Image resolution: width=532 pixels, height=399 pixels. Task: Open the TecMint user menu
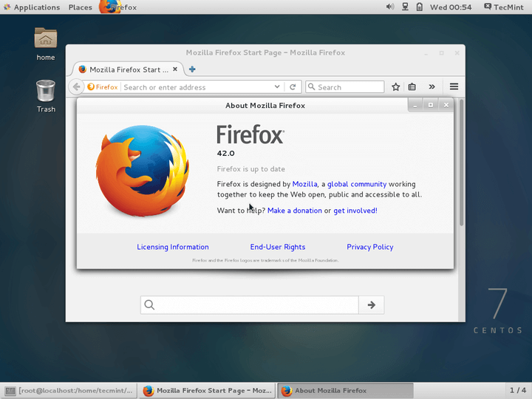point(503,7)
